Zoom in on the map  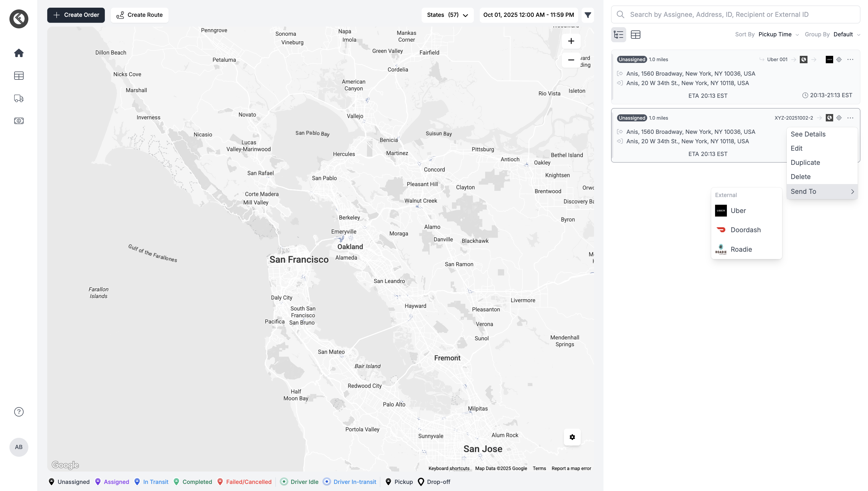(x=571, y=41)
